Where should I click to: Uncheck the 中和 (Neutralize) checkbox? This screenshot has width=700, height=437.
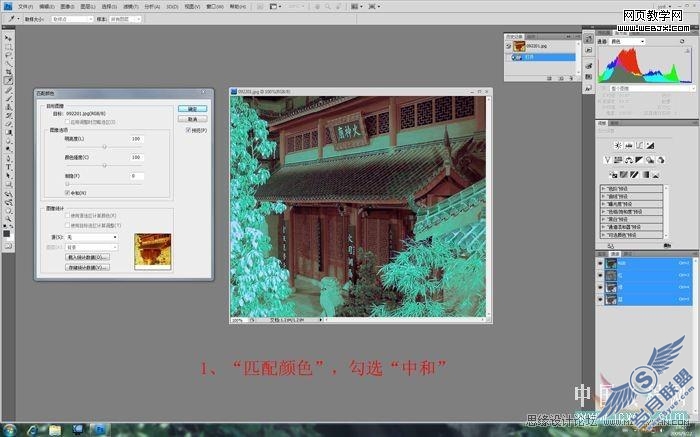tap(67, 192)
